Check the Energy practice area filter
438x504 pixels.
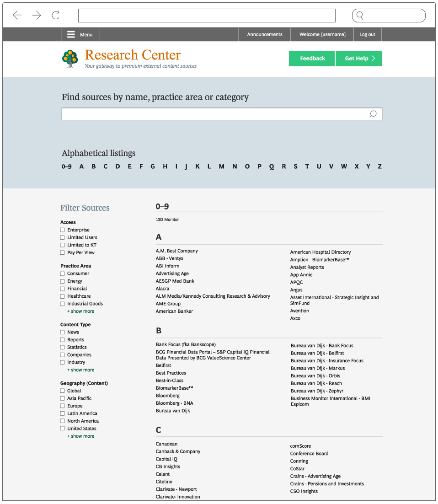(62, 281)
